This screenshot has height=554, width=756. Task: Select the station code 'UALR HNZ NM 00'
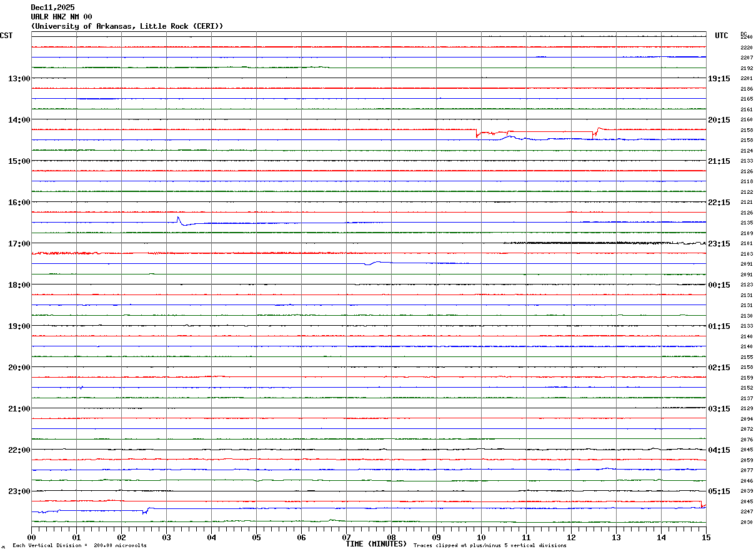point(62,17)
